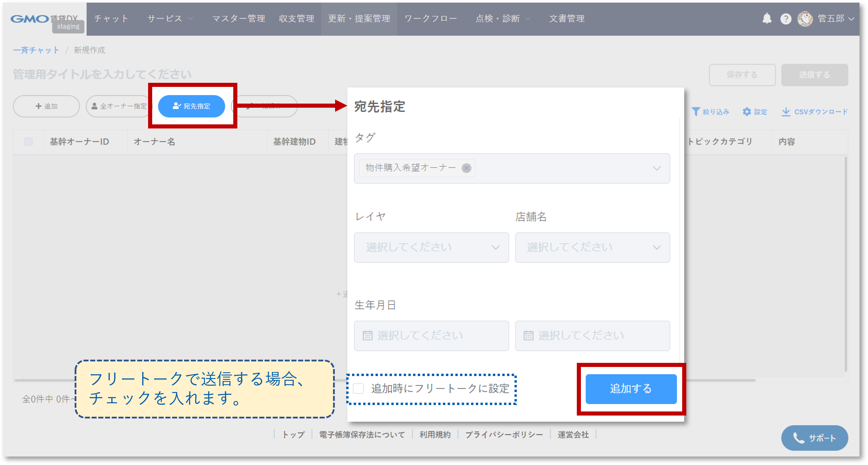Viewport: 868px width, 465px height.
Task: Click the 宛先指定 button
Action: [x=191, y=106]
